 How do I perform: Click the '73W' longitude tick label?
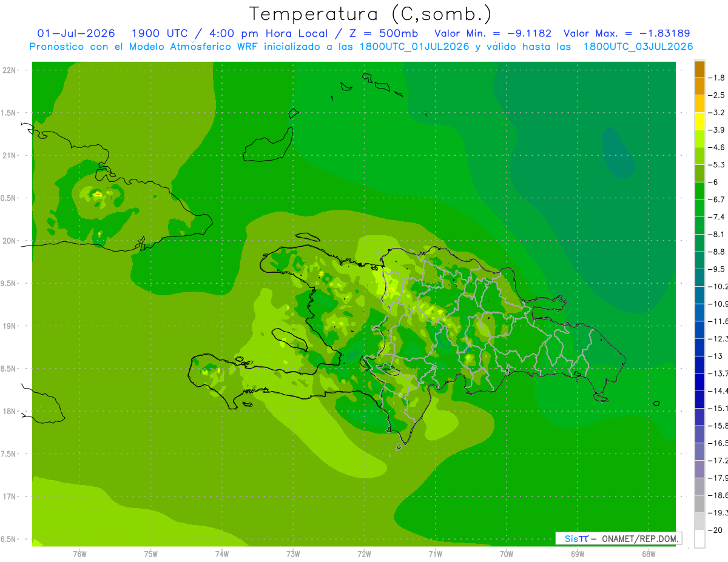293,554
